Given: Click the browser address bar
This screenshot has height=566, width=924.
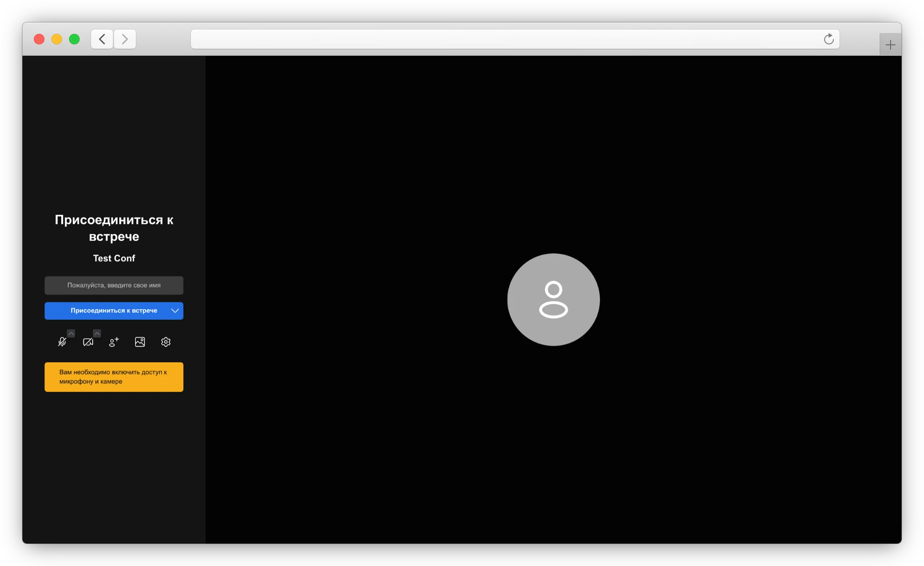Looking at the screenshot, I should pos(506,39).
